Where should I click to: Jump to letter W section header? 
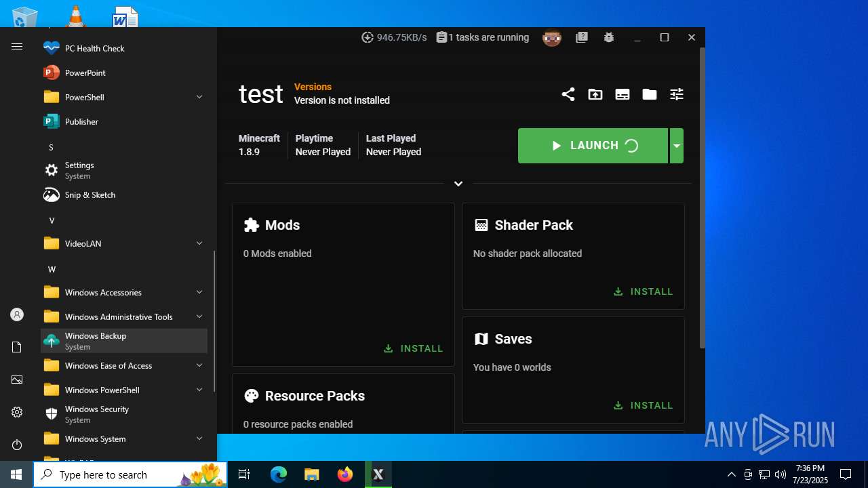coord(52,269)
